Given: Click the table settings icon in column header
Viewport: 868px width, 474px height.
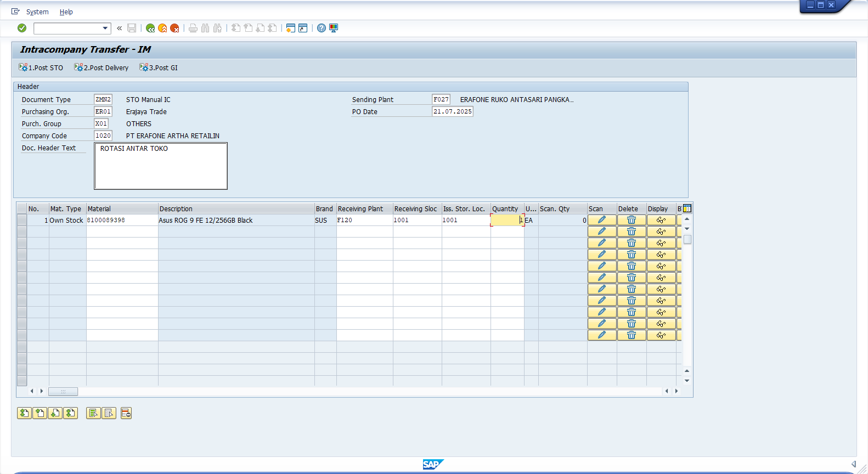Looking at the screenshot, I should (687, 208).
